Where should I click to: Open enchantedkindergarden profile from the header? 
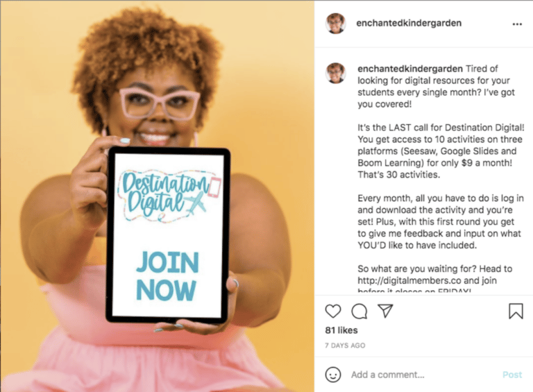[409, 23]
